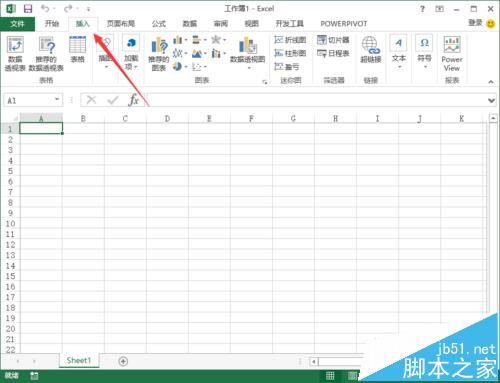Image resolution: width=500 pixels, height=383 pixels.
Task: Switch to the 数据 Data tab
Action: tap(190, 24)
